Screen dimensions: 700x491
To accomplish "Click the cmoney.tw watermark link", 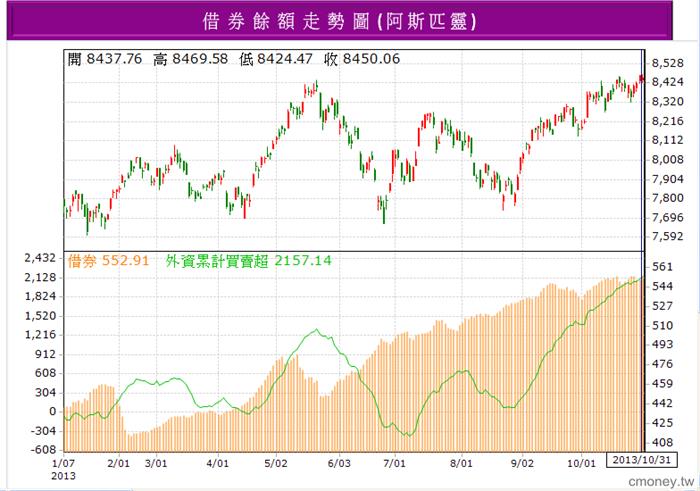I will click(x=661, y=482).
